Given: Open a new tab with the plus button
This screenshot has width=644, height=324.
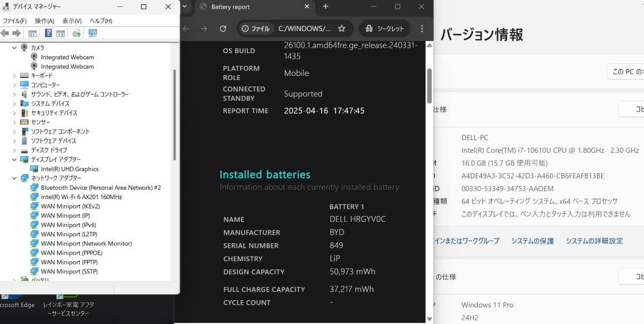Looking at the screenshot, I should click(x=326, y=6).
